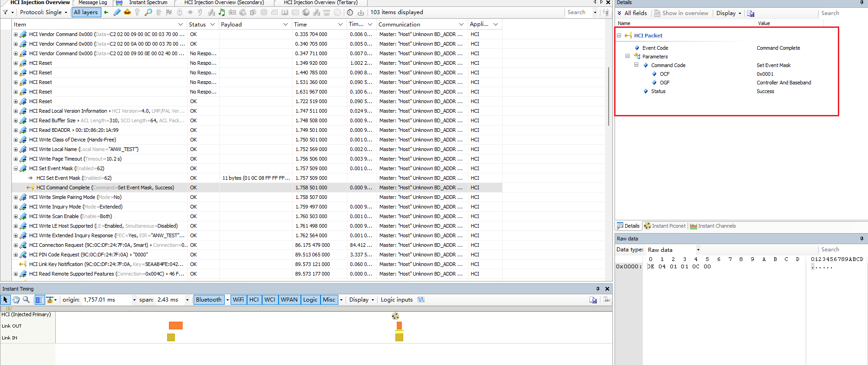Click the Logic inputs button
The height and width of the screenshot is (365, 868).
click(x=396, y=300)
